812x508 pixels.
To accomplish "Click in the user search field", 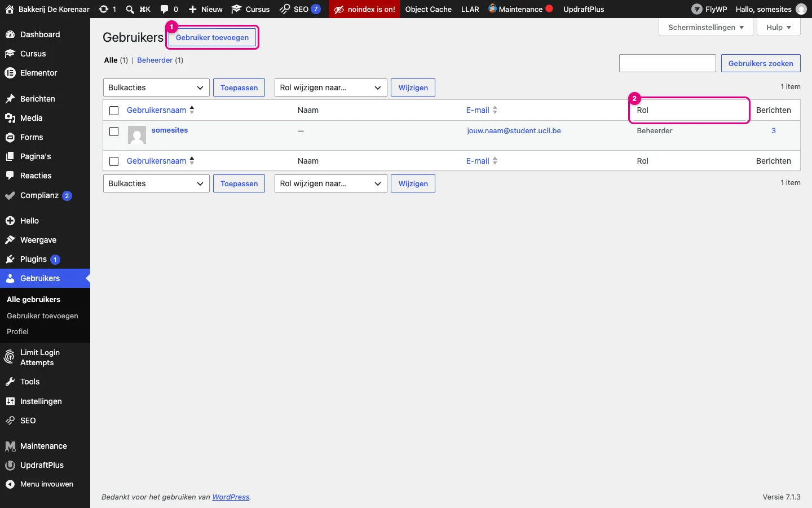I will click(668, 63).
